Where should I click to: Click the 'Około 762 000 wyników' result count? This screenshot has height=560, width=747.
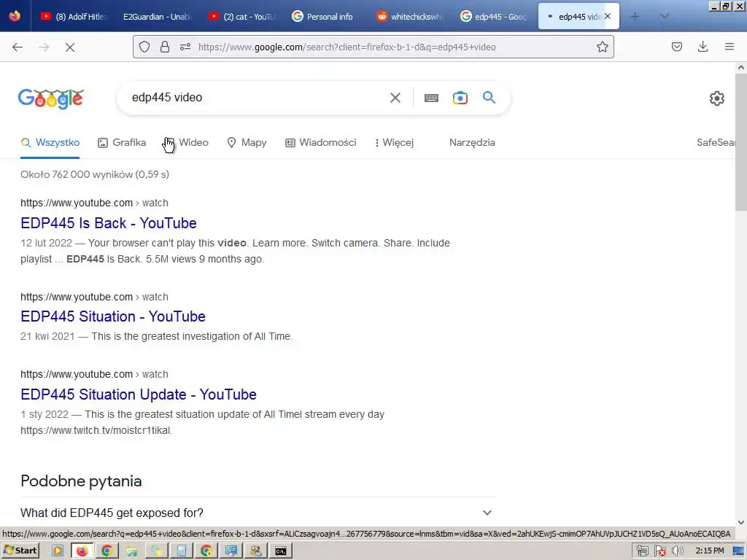95,174
